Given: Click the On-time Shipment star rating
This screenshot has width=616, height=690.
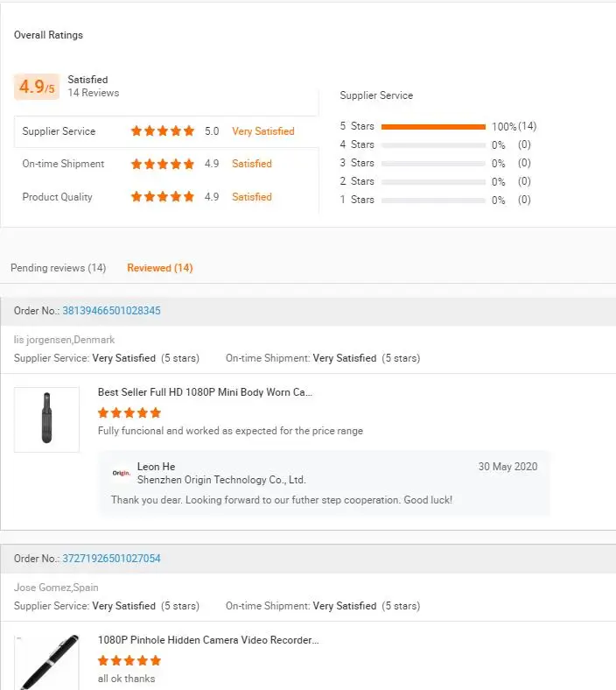Looking at the screenshot, I should [163, 164].
